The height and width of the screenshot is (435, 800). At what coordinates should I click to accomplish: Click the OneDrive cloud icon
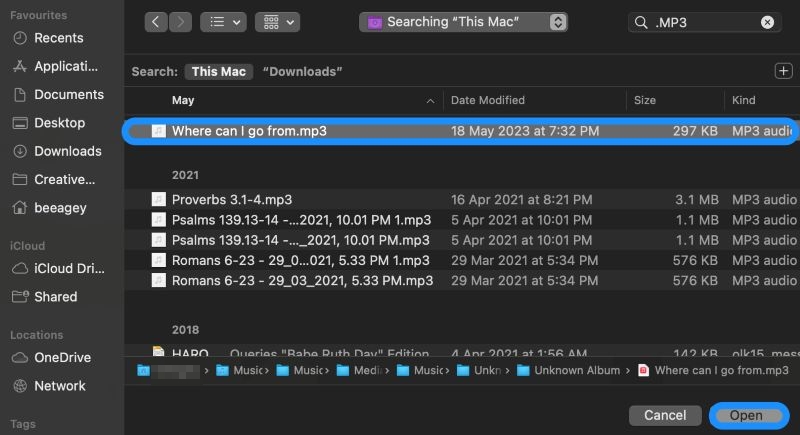20,357
